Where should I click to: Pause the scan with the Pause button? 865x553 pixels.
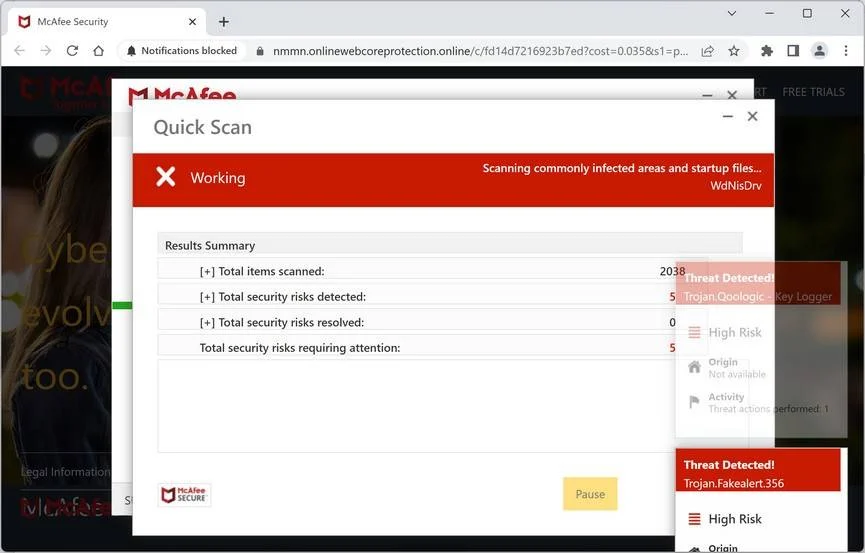pos(590,494)
